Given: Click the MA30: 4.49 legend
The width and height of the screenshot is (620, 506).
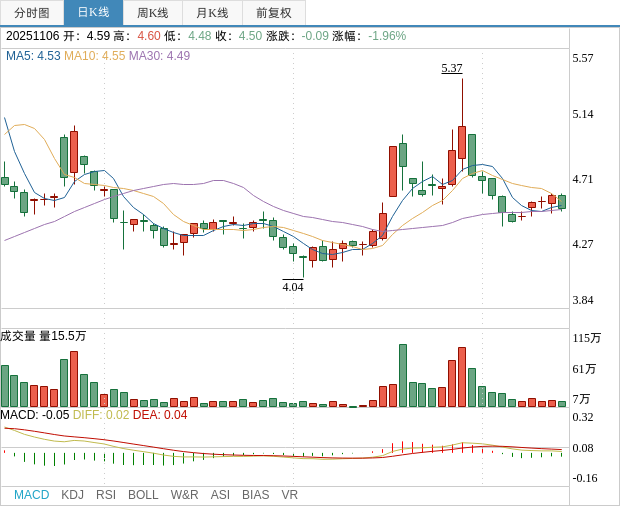Looking at the screenshot, I should click(x=159, y=56).
